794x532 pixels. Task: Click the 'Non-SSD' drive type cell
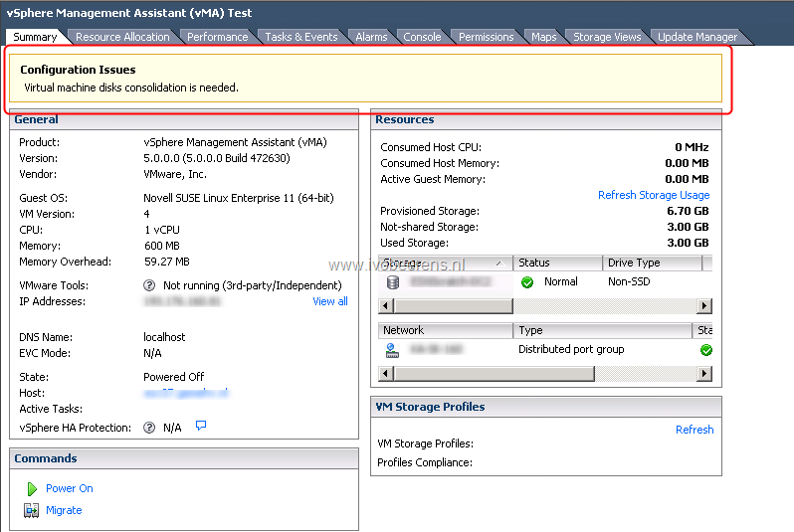click(x=629, y=281)
